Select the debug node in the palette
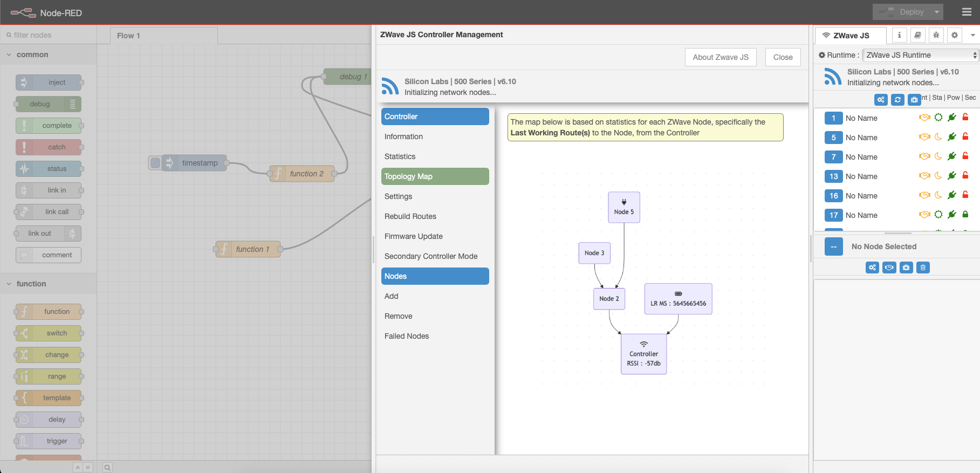Viewport: 980px width, 473px height. (x=49, y=104)
